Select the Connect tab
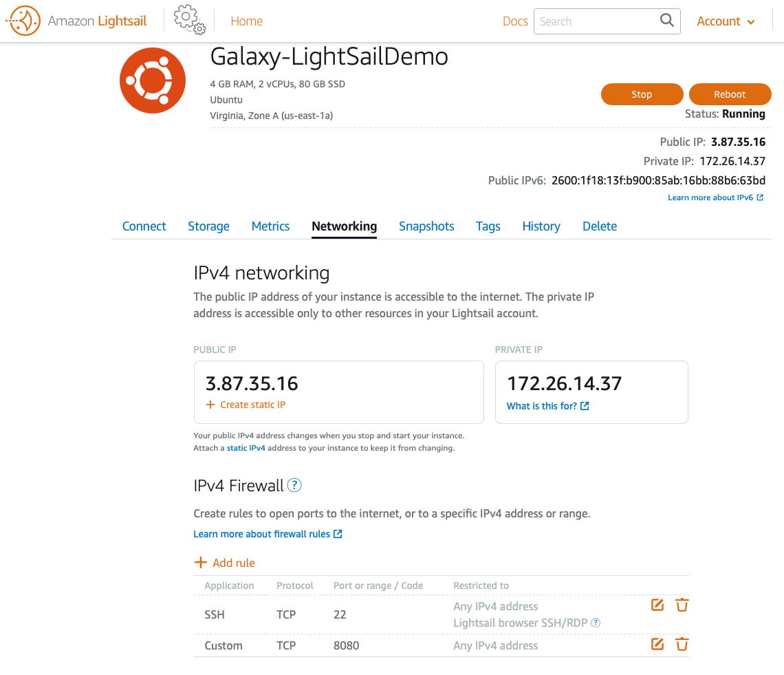 click(x=144, y=226)
